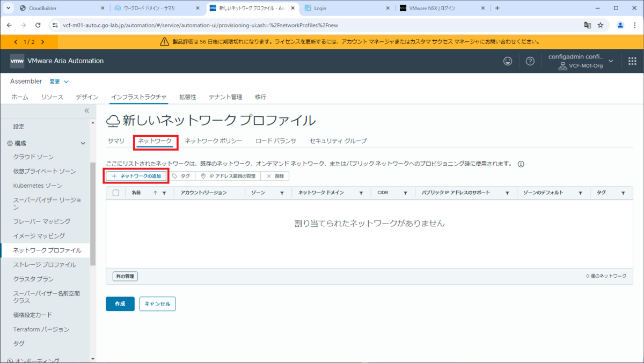Open the Assembler 変更 service switcher
The height and width of the screenshot is (363, 644).
pos(59,82)
